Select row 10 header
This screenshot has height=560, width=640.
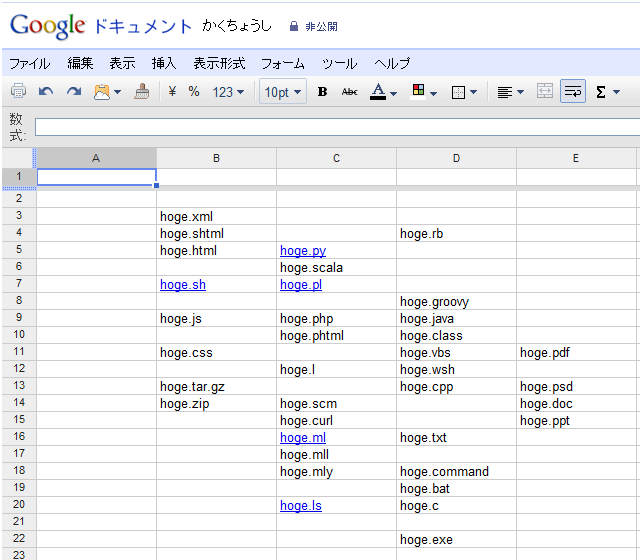click(19, 335)
